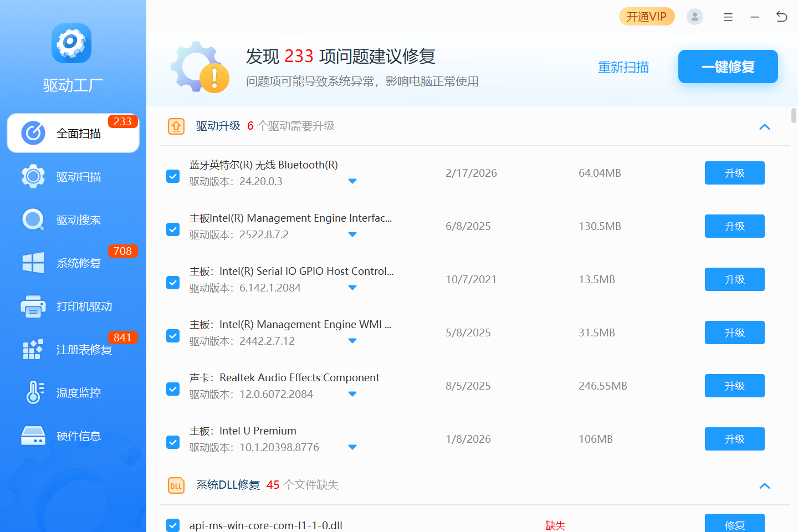Open version dropdown for driver 6.142.1.2084
The image size is (798, 532).
pos(352,288)
